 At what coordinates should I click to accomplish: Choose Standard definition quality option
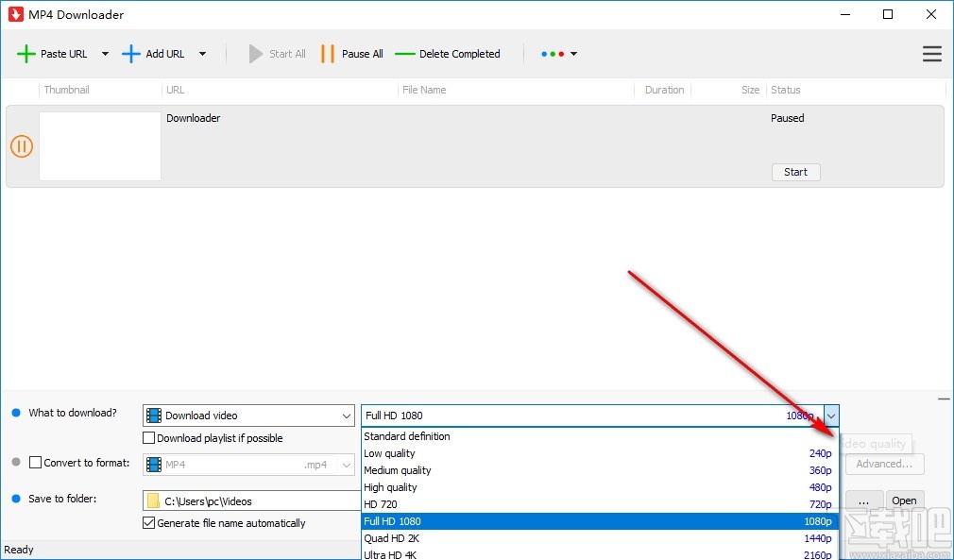599,436
